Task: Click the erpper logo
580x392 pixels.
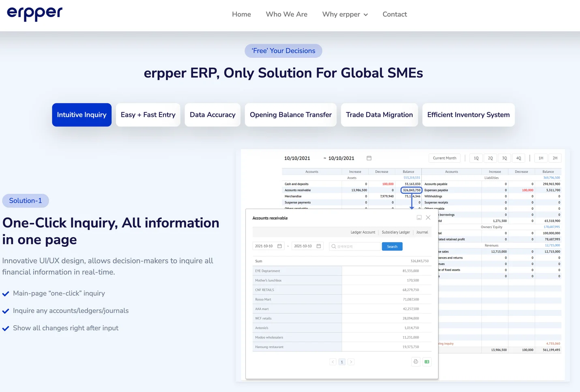Action: coord(35,13)
